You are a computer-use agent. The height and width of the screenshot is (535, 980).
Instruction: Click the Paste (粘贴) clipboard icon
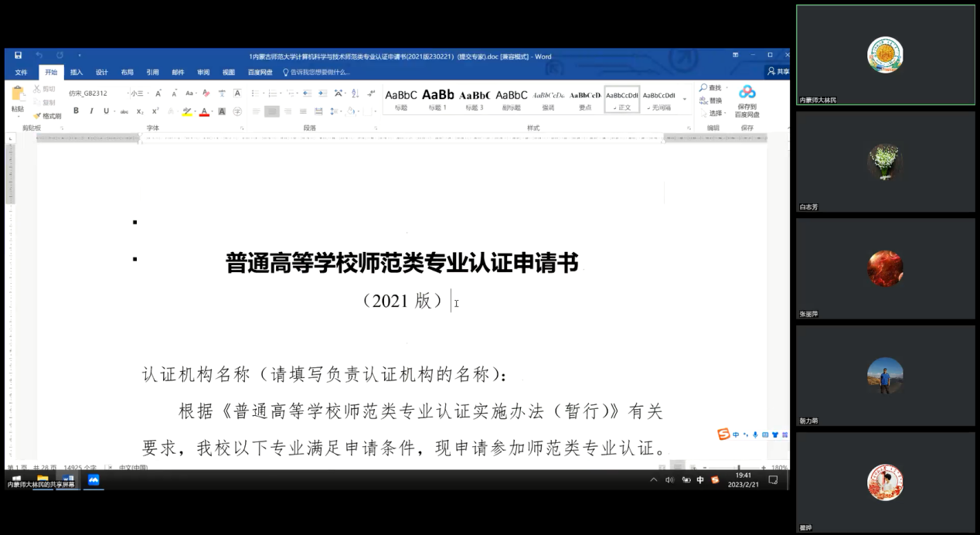(x=18, y=99)
